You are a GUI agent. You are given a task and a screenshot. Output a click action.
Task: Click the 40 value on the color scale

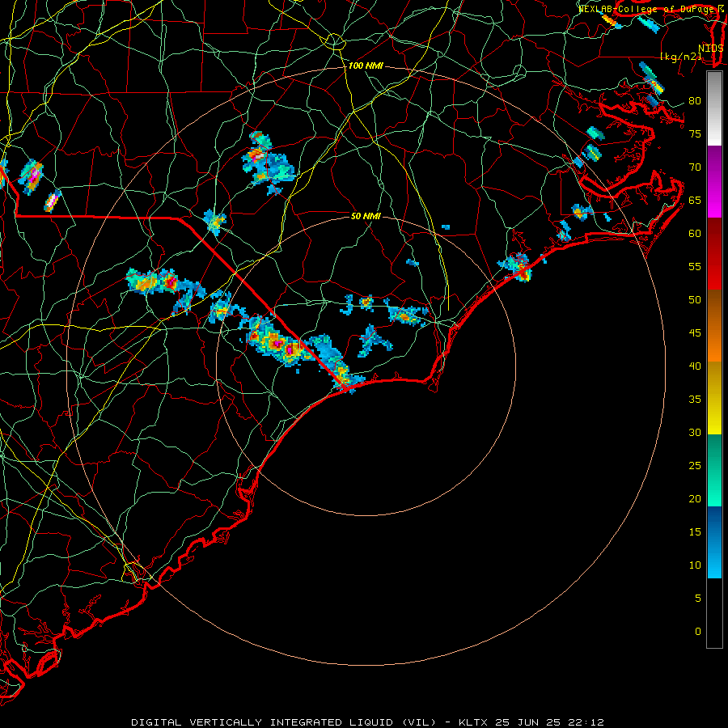coord(695,366)
